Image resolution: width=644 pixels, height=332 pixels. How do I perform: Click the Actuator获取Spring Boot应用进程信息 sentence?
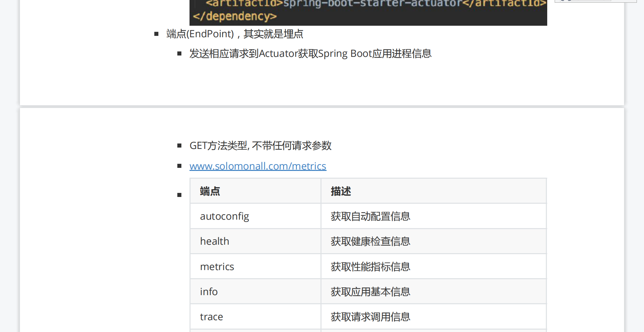tap(310, 53)
